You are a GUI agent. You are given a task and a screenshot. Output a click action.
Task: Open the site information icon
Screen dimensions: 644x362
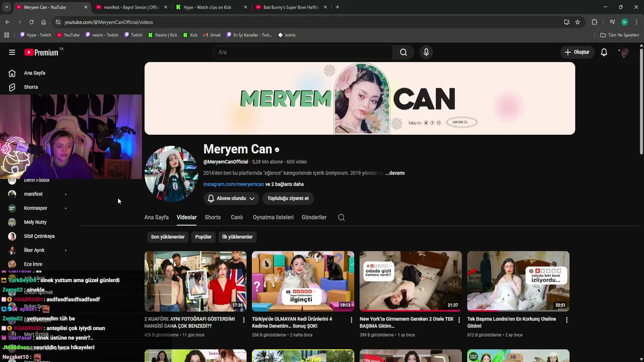tap(58, 22)
